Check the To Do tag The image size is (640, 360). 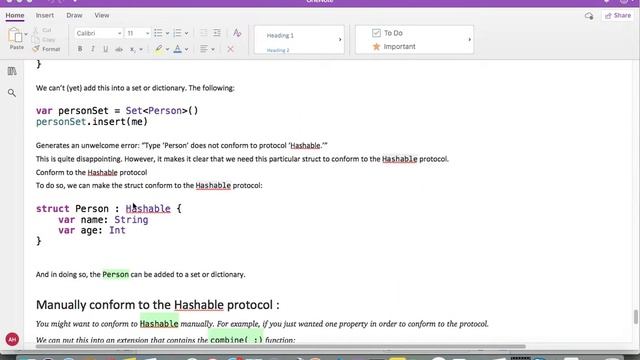pyautogui.click(x=387, y=33)
